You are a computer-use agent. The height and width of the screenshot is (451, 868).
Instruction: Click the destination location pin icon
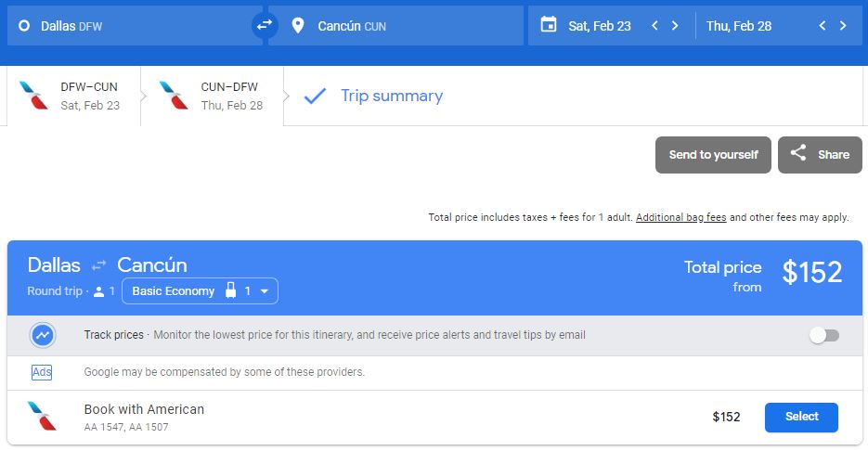(297, 26)
